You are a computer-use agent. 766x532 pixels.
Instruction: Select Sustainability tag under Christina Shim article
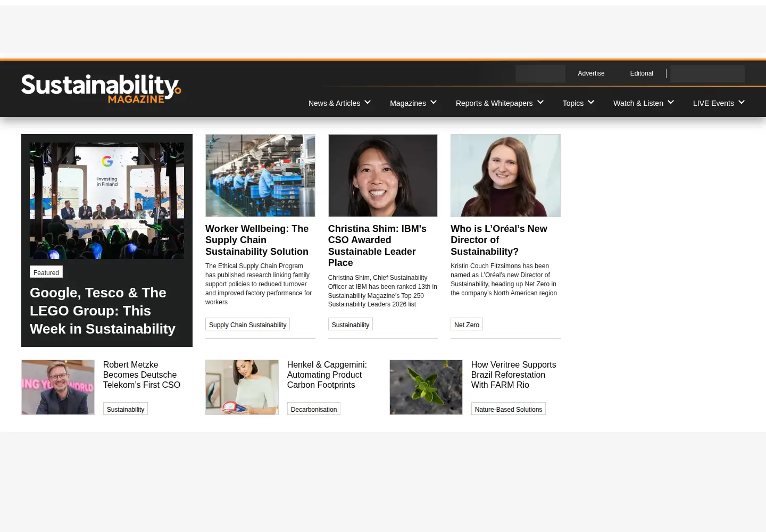[351, 325]
